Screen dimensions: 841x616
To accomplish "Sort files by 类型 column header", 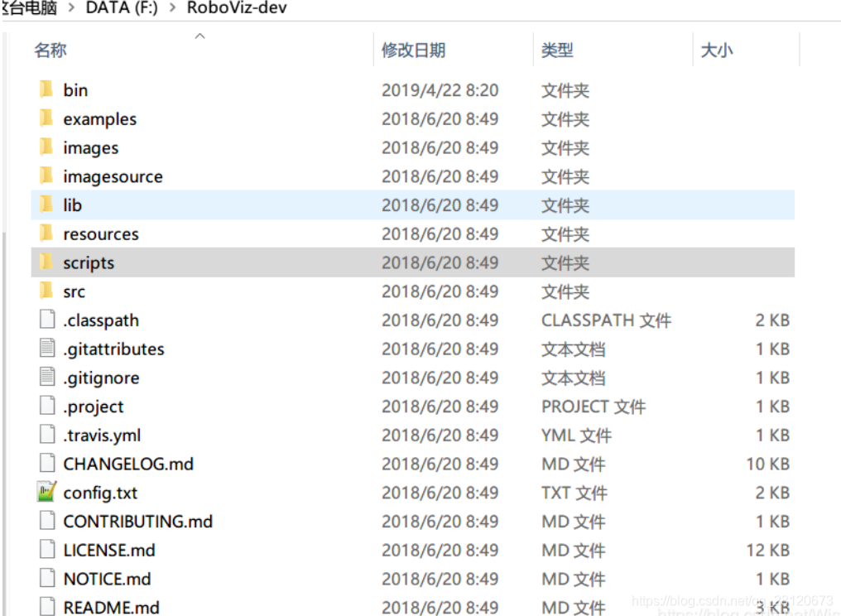I will [x=557, y=50].
